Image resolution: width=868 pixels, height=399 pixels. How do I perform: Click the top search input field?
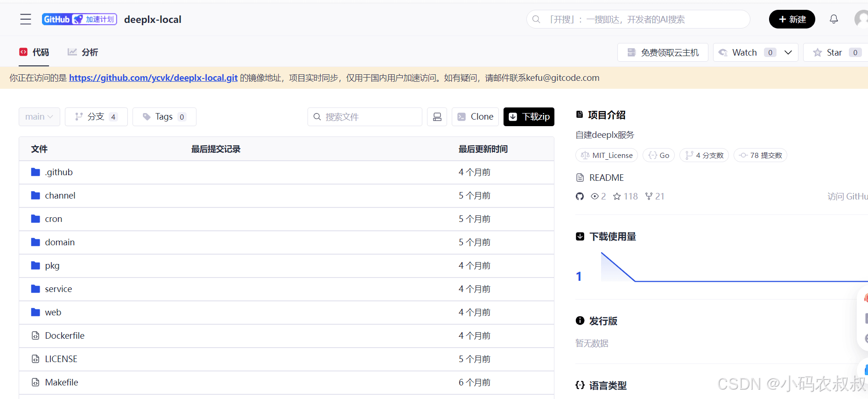tap(638, 19)
